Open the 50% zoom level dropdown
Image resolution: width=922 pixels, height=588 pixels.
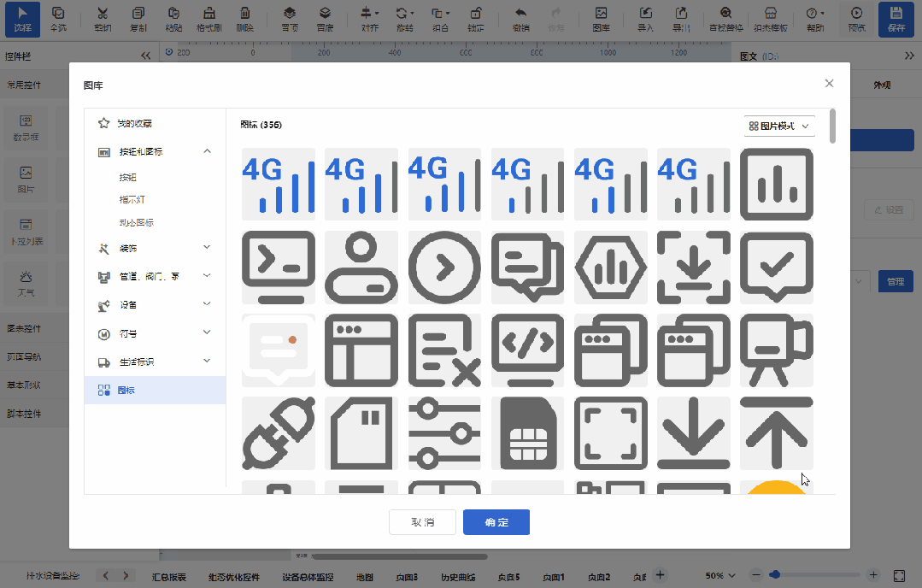point(720,576)
